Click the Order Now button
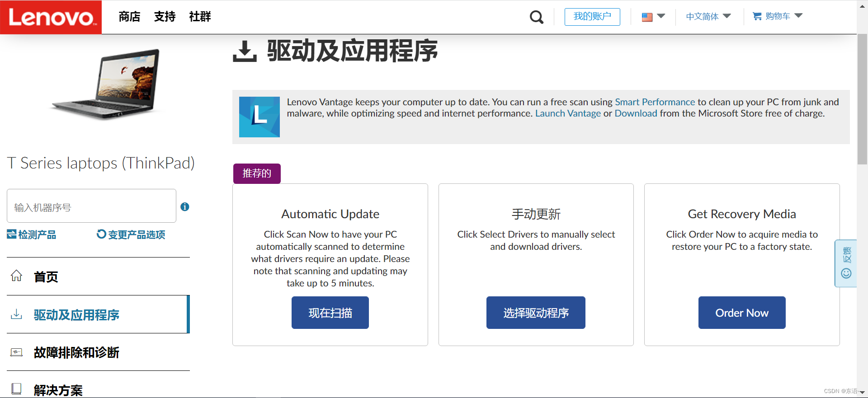This screenshot has height=398, width=868. 742,313
